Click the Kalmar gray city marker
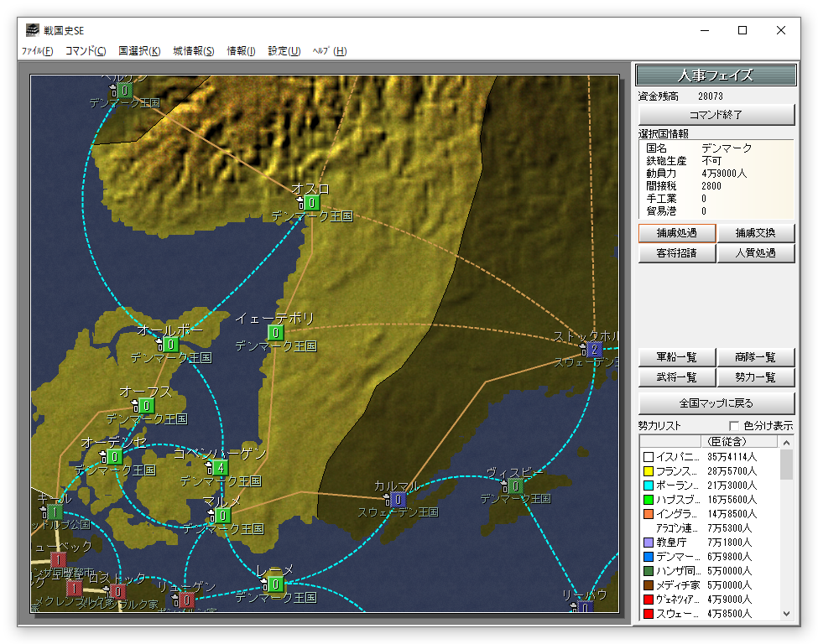The width and height of the screenshot is (818, 644). tap(398, 500)
